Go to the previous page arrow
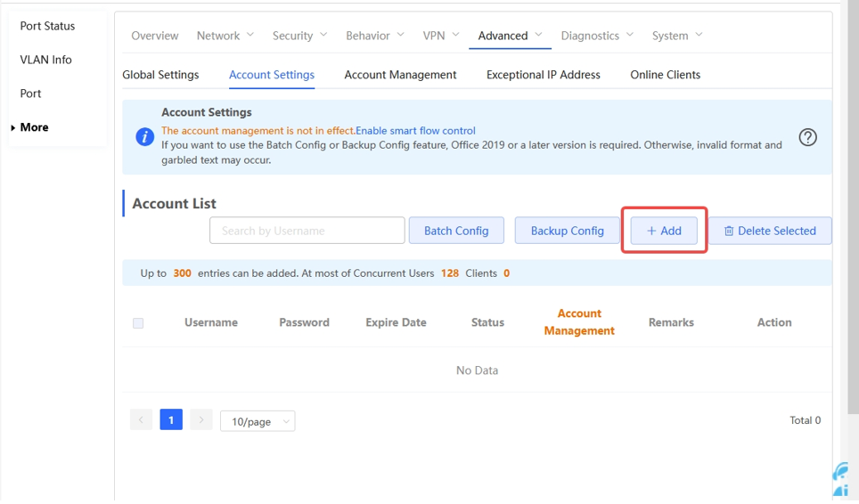Image resolution: width=859 pixels, height=504 pixels. coord(141,420)
